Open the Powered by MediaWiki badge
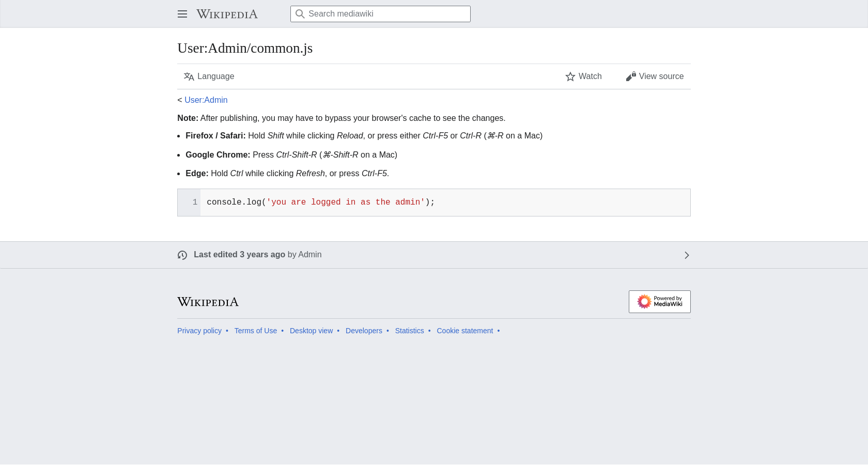Image resolution: width=868 pixels, height=465 pixels. point(660,302)
